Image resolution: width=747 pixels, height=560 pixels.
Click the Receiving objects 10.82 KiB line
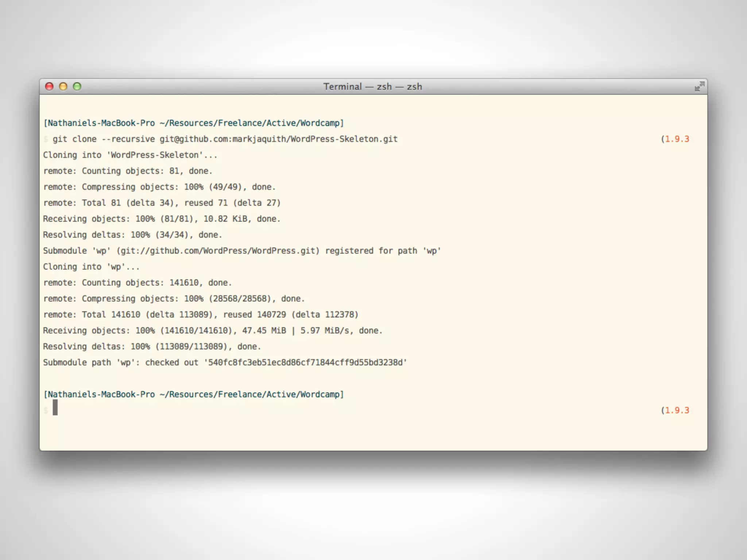click(161, 219)
